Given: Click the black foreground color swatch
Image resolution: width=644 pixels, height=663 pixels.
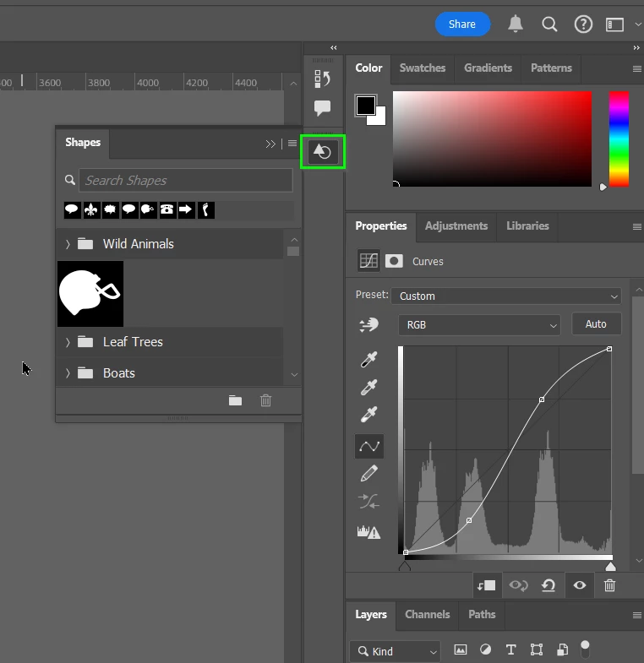Looking at the screenshot, I should [366, 106].
